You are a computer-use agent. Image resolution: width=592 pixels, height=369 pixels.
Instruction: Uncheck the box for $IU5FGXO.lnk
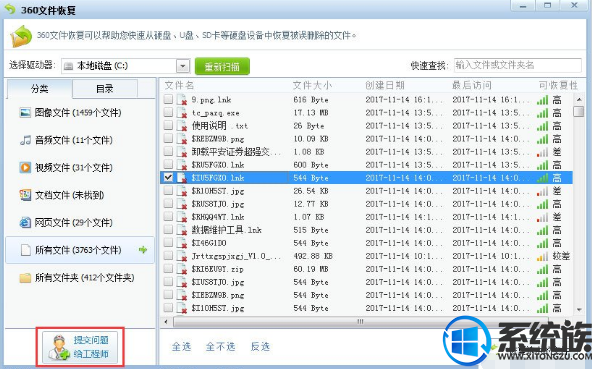[x=168, y=177]
